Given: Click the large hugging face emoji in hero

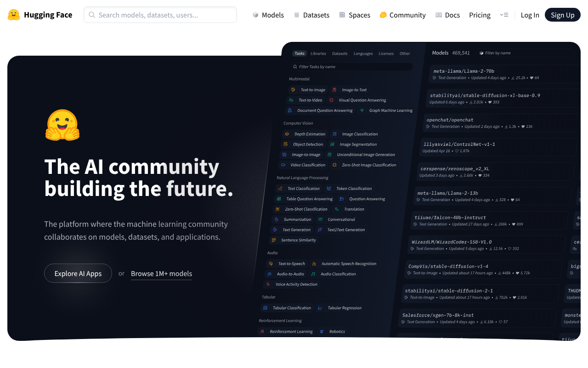Looking at the screenshot, I should (x=62, y=125).
